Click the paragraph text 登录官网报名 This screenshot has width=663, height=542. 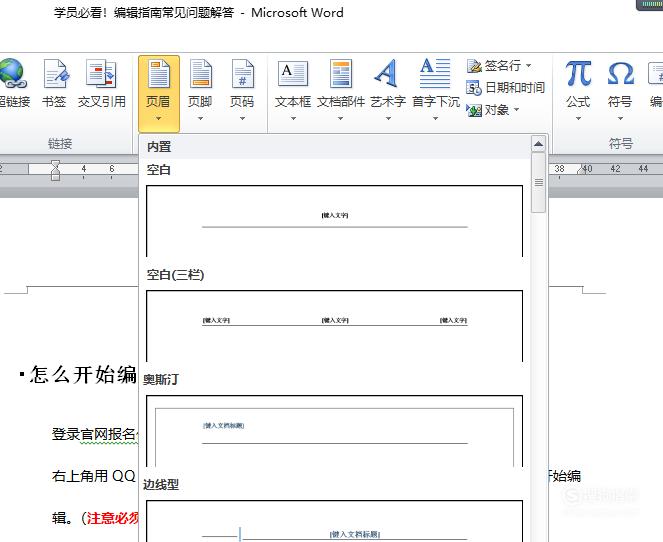point(94,434)
